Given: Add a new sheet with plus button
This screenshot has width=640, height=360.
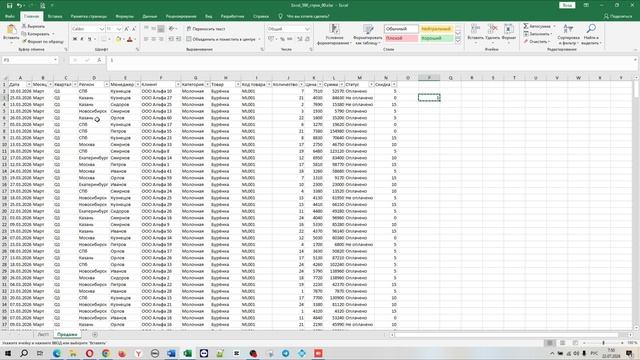Looking at the screenshot, I should tap(95, 334).
